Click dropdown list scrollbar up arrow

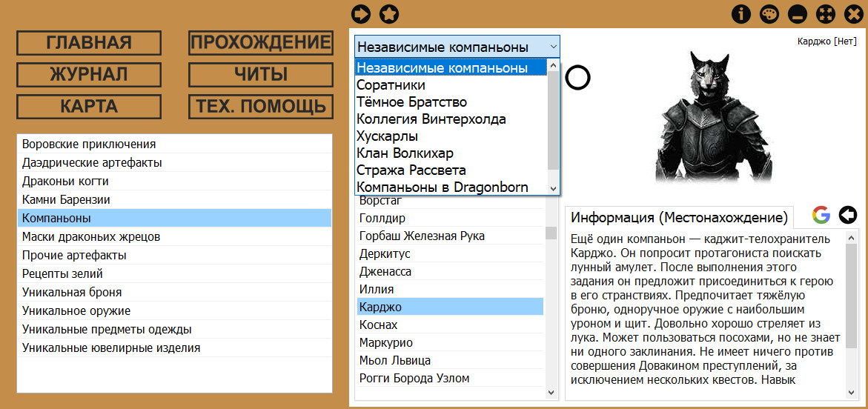[553, 66]
